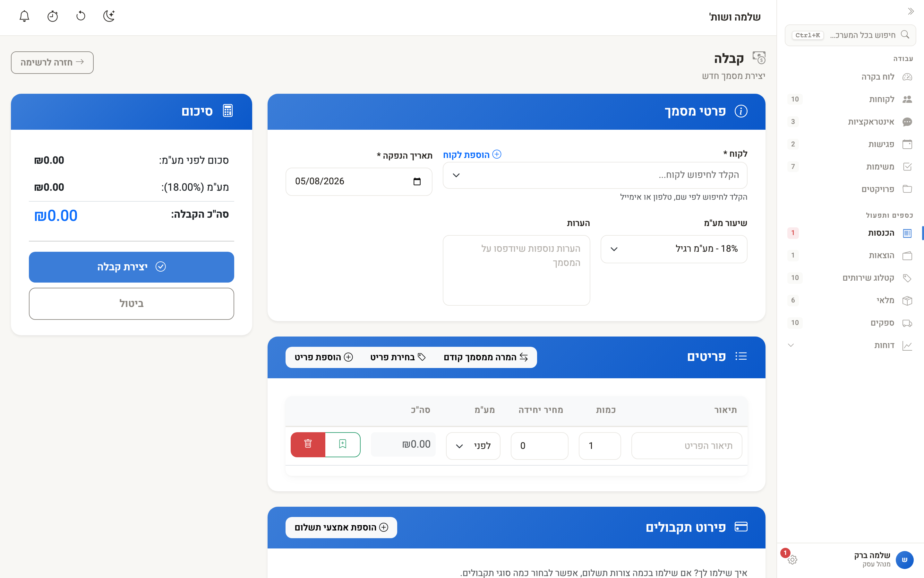The height and width of the screenshot is (578, 924).
Task: Click the תיאור הפריט description field
Action: click(687, 446)
